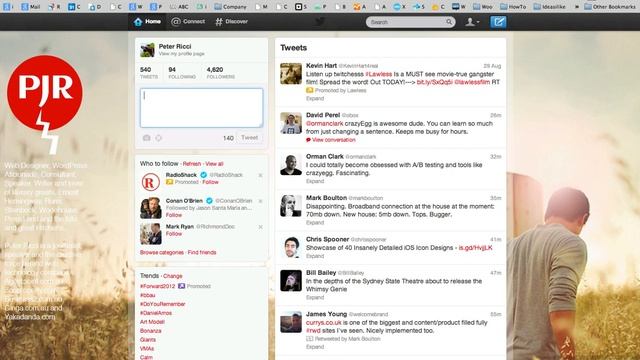The width and height of the screenshot is (640, 360).
Task: Change the Trends location
Action: coord(173,276)
